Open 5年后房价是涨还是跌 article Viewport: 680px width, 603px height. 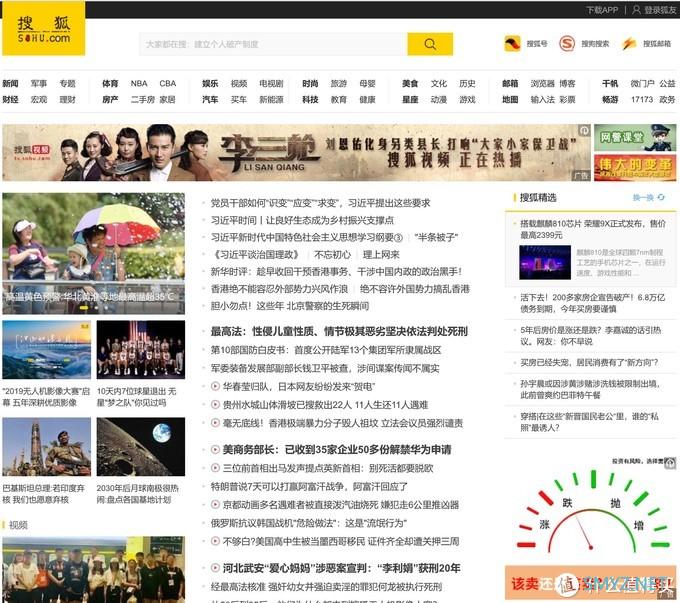coord(590,336)
